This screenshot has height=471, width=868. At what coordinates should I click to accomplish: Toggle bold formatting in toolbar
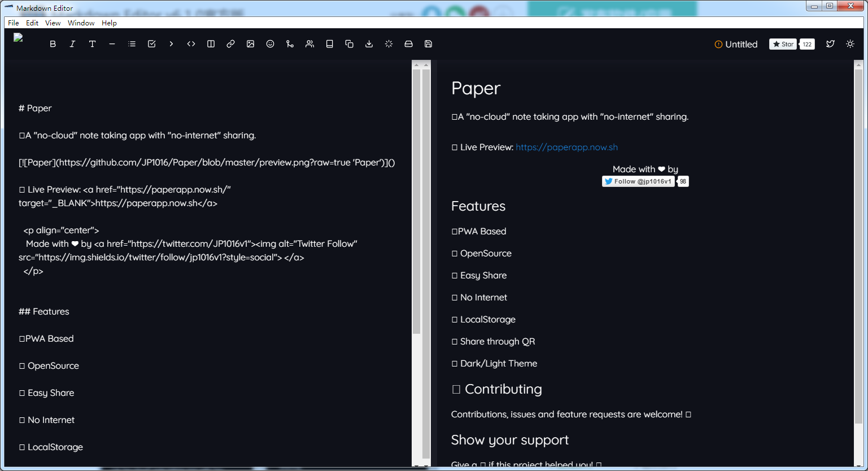(53, 44)
